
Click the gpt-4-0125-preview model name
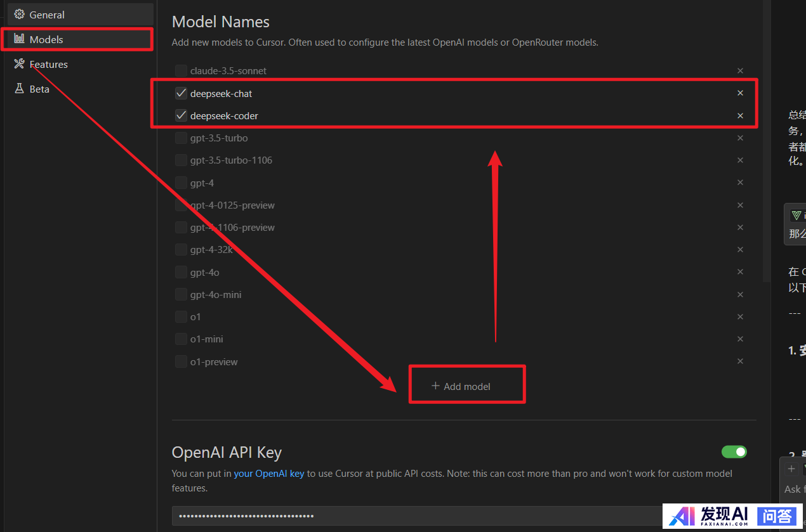[232, 205]
